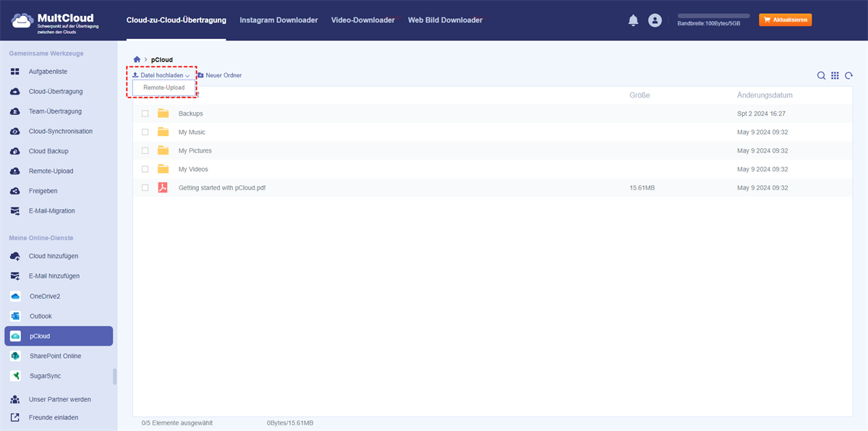Click the search magnifier icon

click(x=821, y=75)
